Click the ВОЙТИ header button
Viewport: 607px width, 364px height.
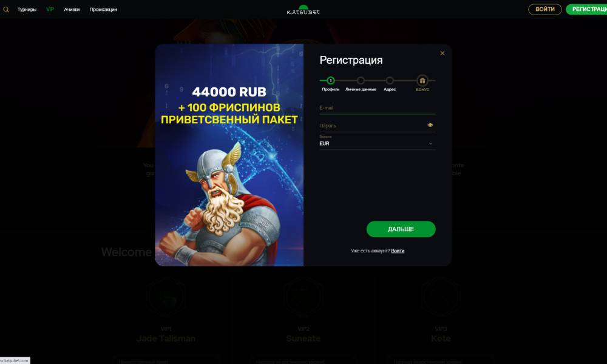(x=544, y=9)
